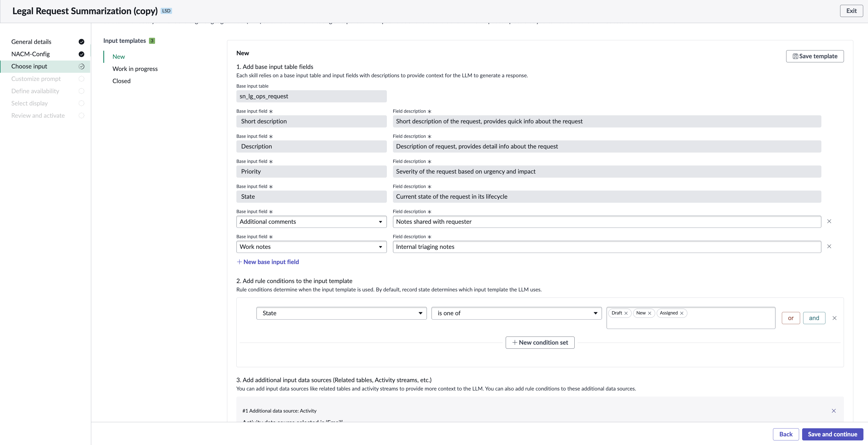Click the New base input field link
Image resolution: width=868 pixels, height=445 pixels.
pyautogui.click(x=268, y=262)
